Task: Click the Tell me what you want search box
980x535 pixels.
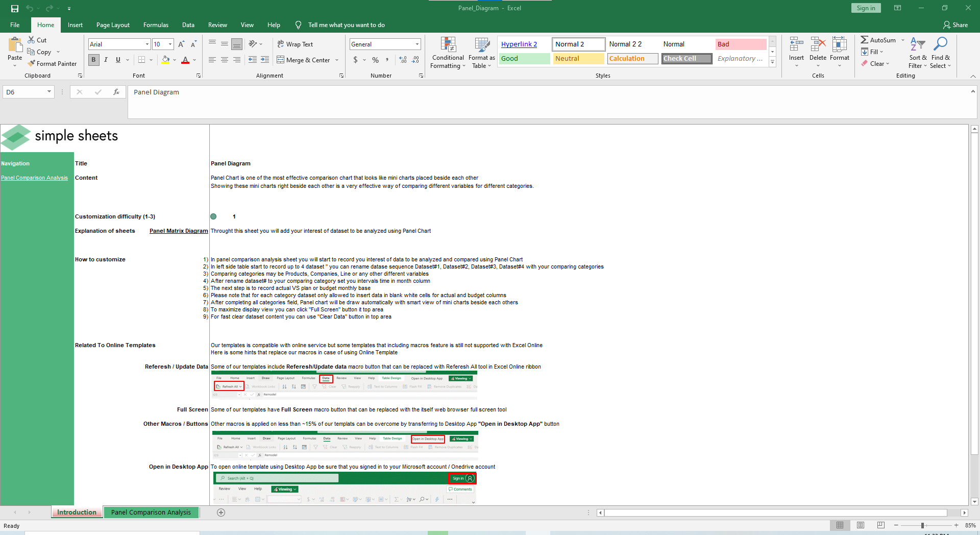Action: pos(346,25)
